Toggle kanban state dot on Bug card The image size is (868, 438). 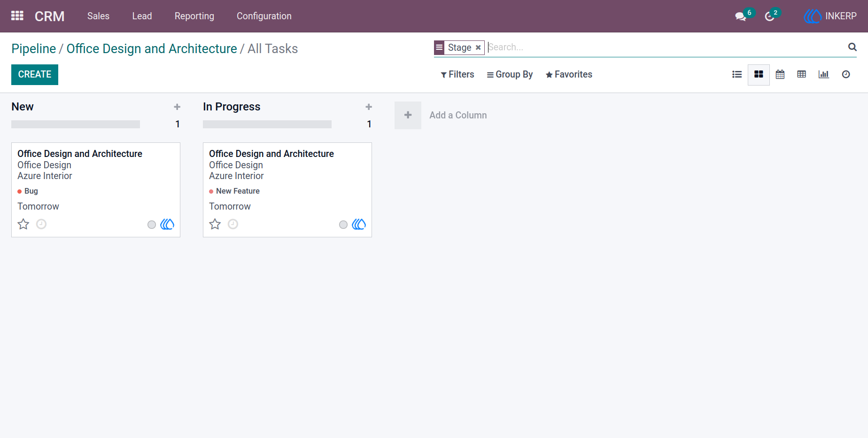tap(152, 225)
